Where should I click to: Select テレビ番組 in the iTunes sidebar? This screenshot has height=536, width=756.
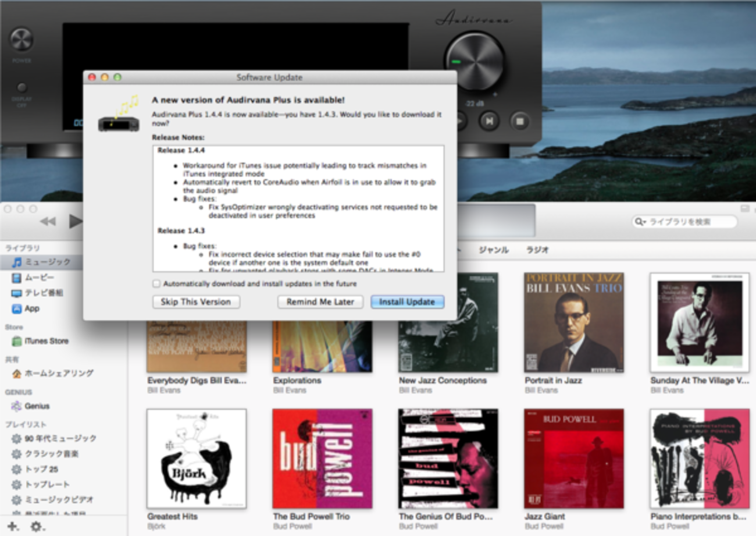(x=38, y=293)
